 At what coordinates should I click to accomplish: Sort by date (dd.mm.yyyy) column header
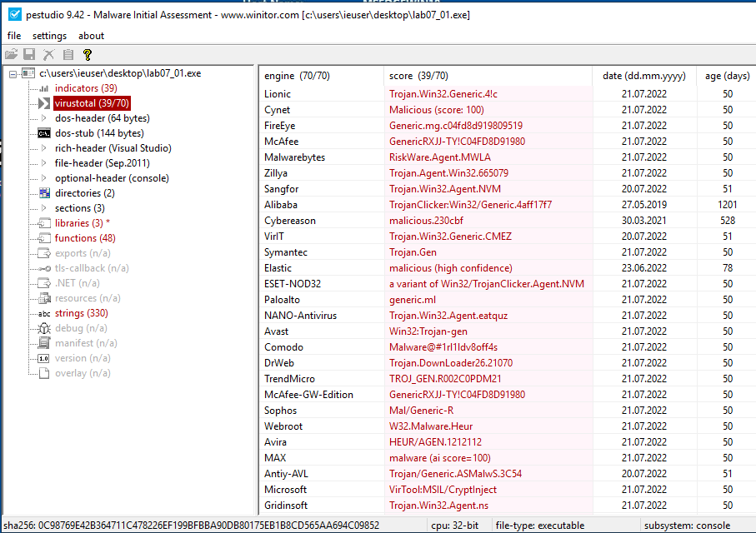pos(644,76)
